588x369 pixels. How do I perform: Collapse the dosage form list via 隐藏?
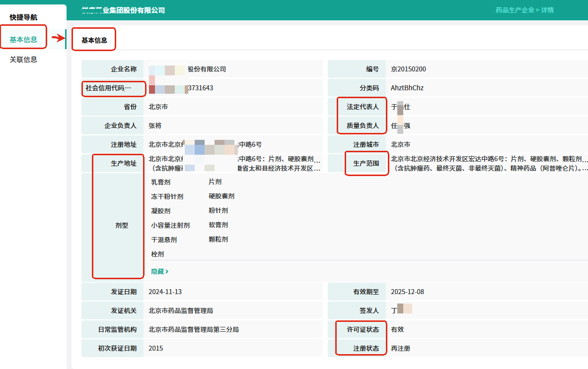[x=157, y=272]
